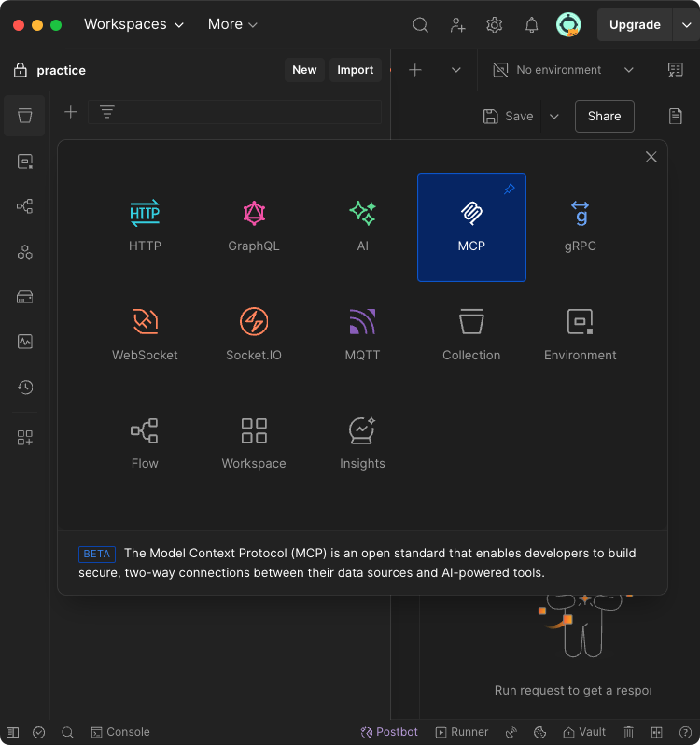
Task: Select the AI request option
Action: [x=362, y=227]
